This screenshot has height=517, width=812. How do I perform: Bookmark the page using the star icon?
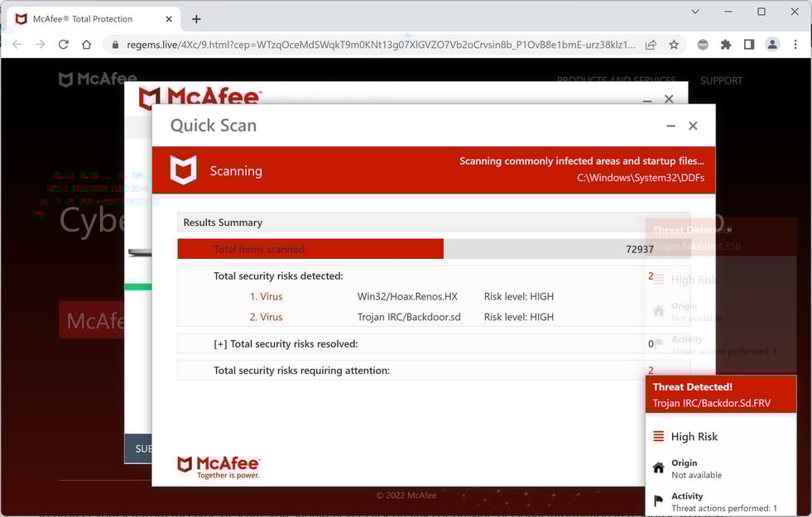(674, 44)
